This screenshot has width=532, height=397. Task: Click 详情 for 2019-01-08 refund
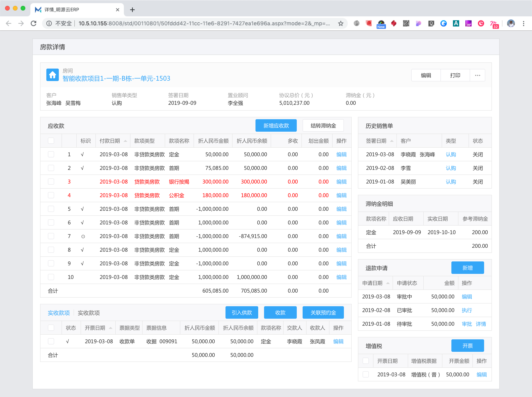[481, 324]
